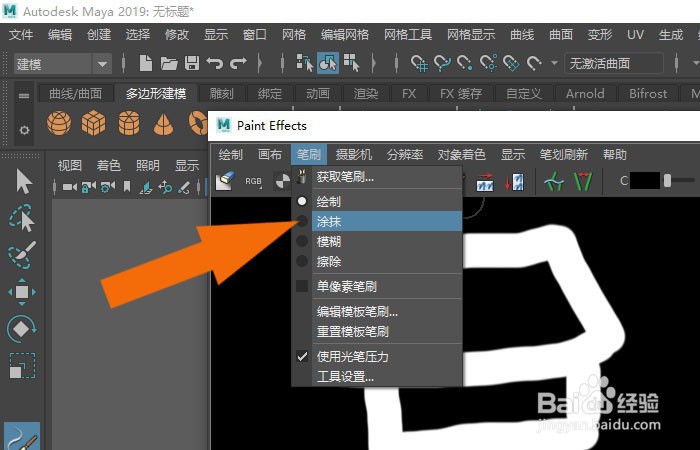This screenshot has height=450, width=700.
Task: Open the 编辑网格 menu
Action: (345, 34)
